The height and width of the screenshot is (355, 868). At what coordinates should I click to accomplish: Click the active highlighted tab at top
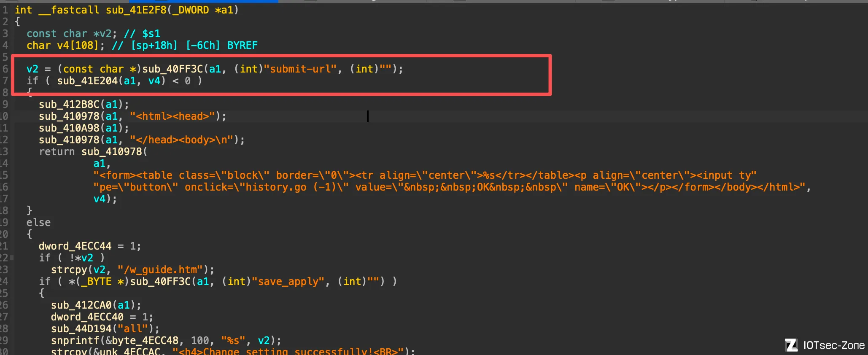click(203, 1)
